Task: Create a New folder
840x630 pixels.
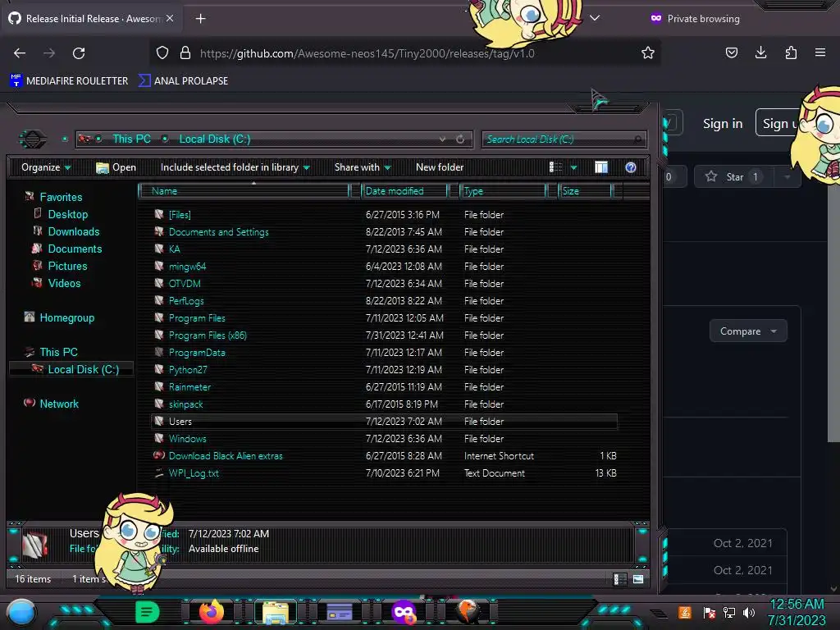Action: pos(440,167)
